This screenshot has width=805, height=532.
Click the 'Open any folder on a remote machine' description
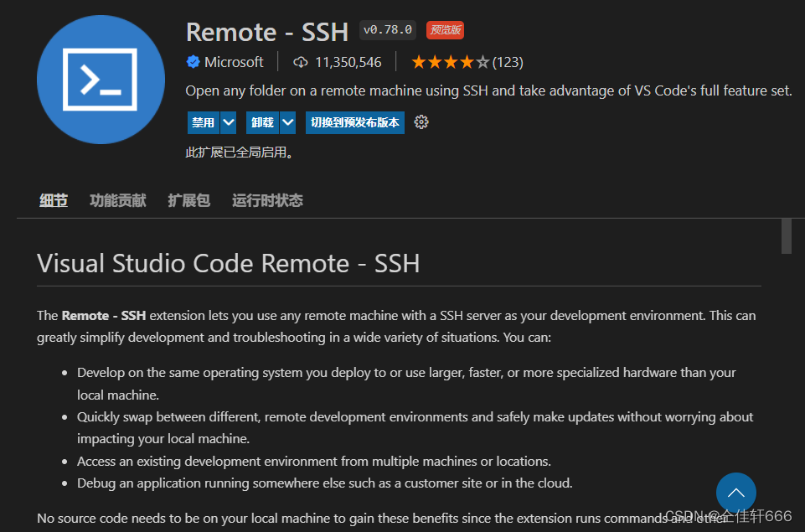(x=488, y=90)
